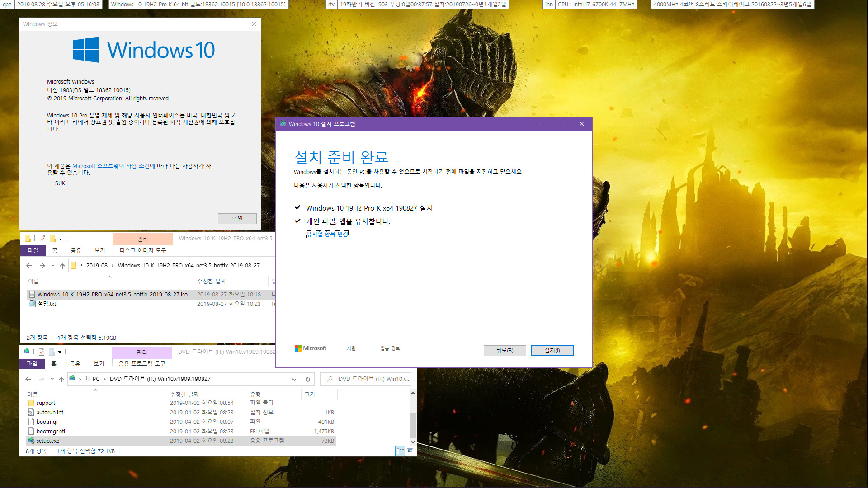Switch to 홈 tab in DVD drive explorer
This screenshot has height=488, width=868.
point(54,364)
